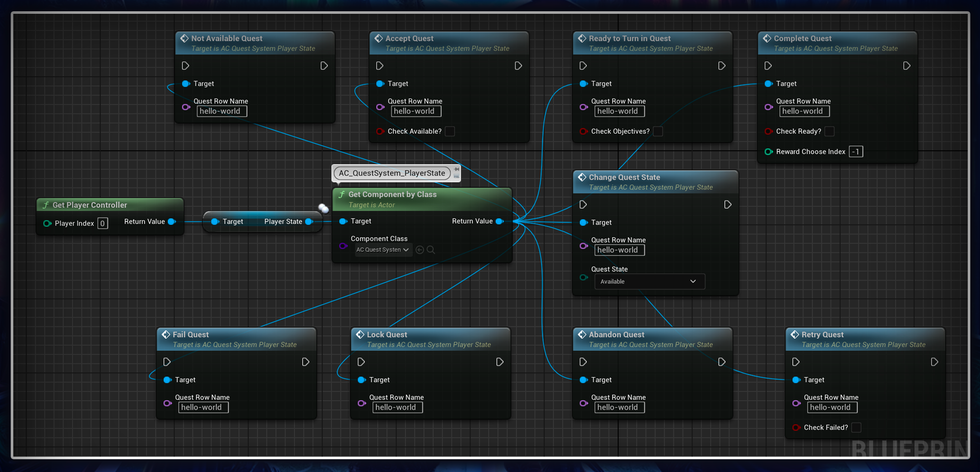980x472 pixels.
Task: Enable Check Ready? on Complete Quest
Action: [830, 131]
